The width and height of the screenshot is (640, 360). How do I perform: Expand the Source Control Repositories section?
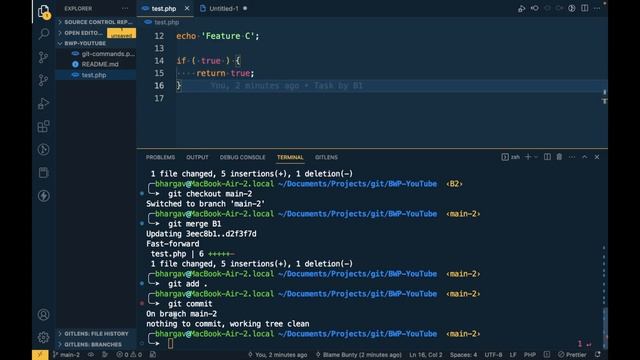pyautogui.click(x=96, y=22)
